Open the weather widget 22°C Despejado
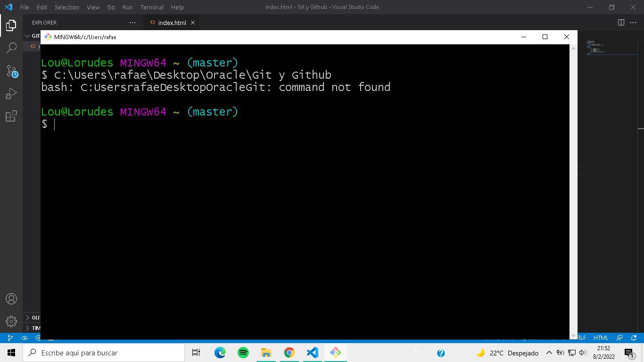 [x=507, y=353]
